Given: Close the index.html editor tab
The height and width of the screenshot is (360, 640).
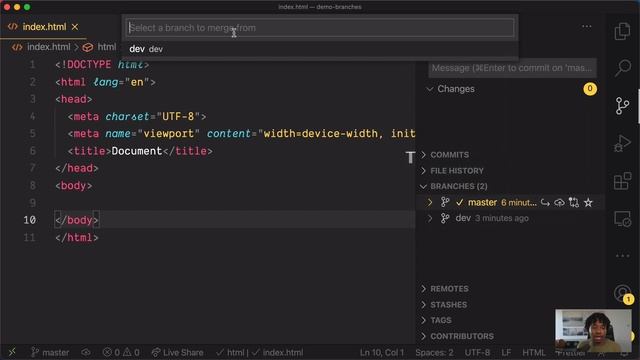Looking at the screenshot, I should tap(75, 27).
